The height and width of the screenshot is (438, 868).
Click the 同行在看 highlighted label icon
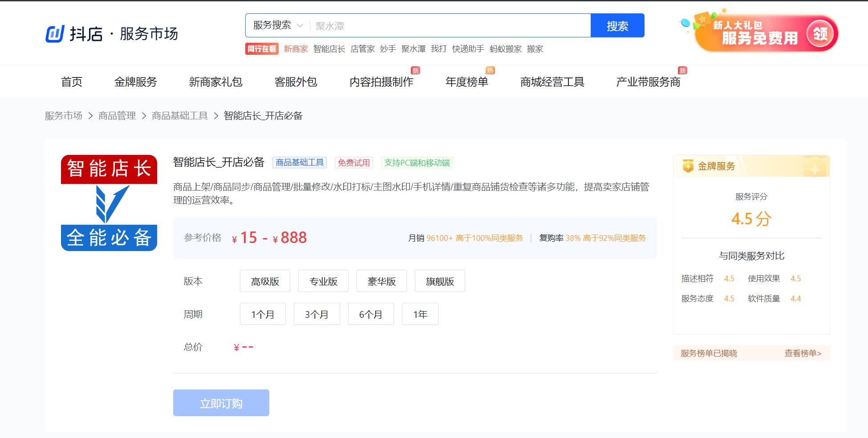(262, 49)
